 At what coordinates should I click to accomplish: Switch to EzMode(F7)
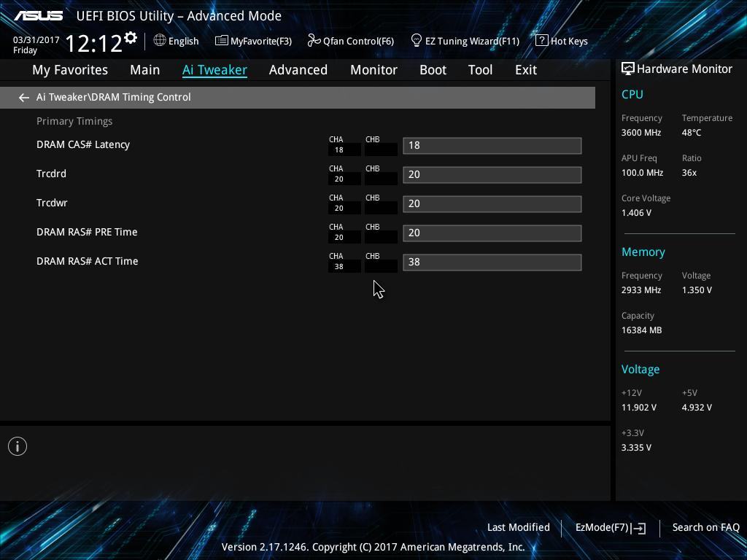(602, 527)
